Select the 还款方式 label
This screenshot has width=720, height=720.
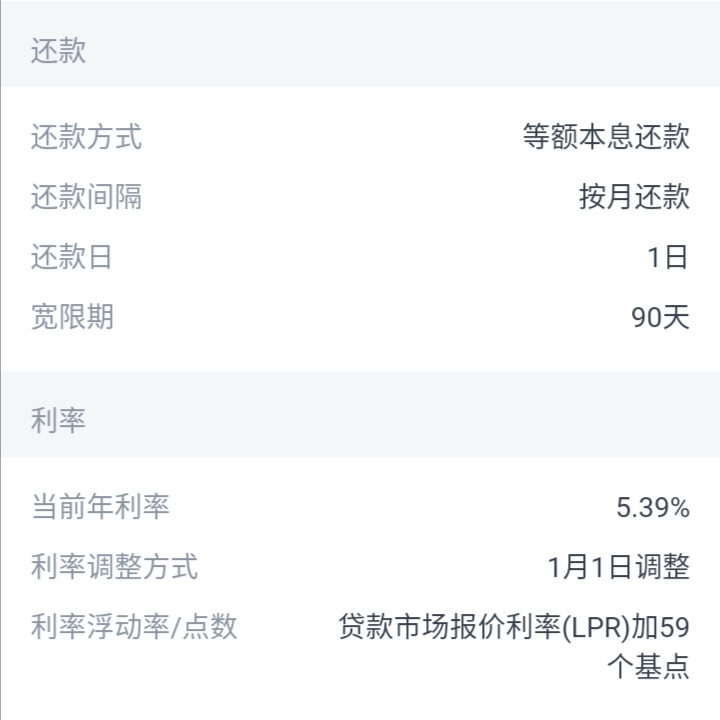click(x=87, y=137)
